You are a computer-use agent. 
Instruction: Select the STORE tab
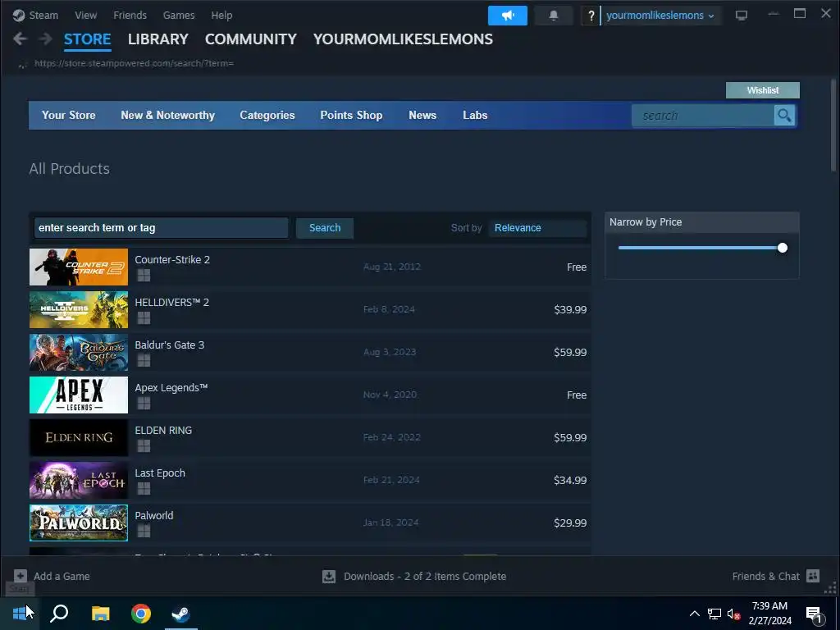[x=87, y=39]
